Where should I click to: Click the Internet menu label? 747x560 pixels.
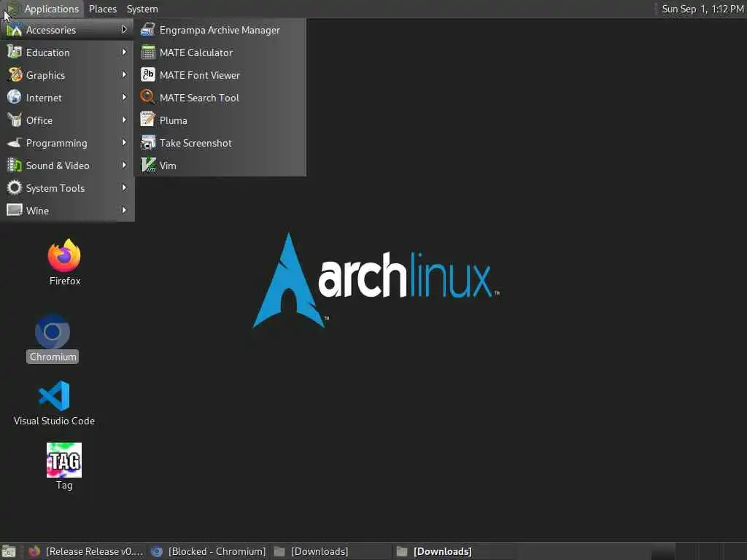click(44, 98)
